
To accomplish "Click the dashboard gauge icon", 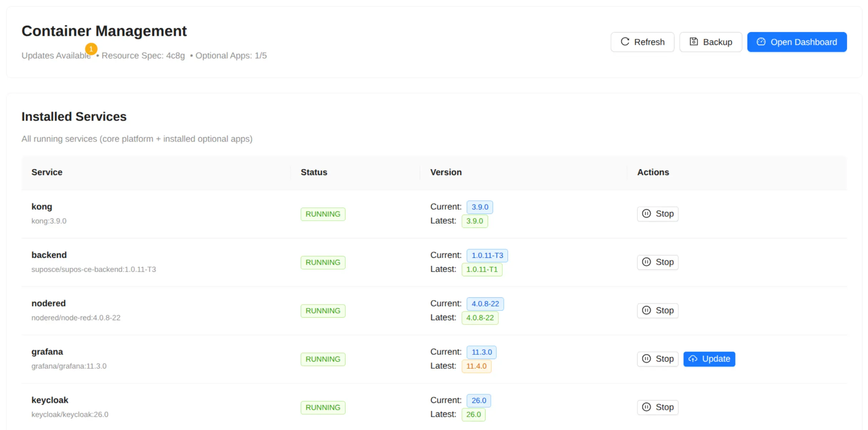I will click(761, 42).
